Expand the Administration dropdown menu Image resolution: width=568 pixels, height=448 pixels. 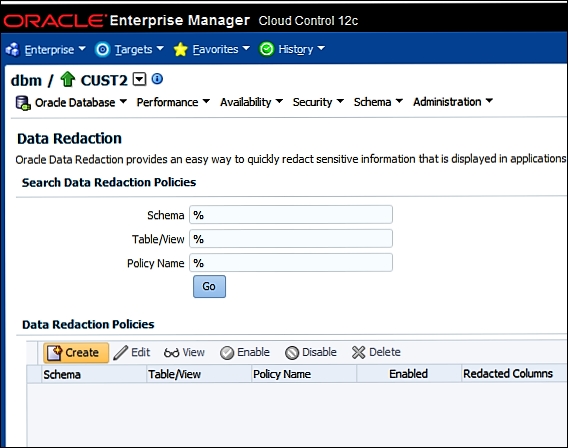453,102
